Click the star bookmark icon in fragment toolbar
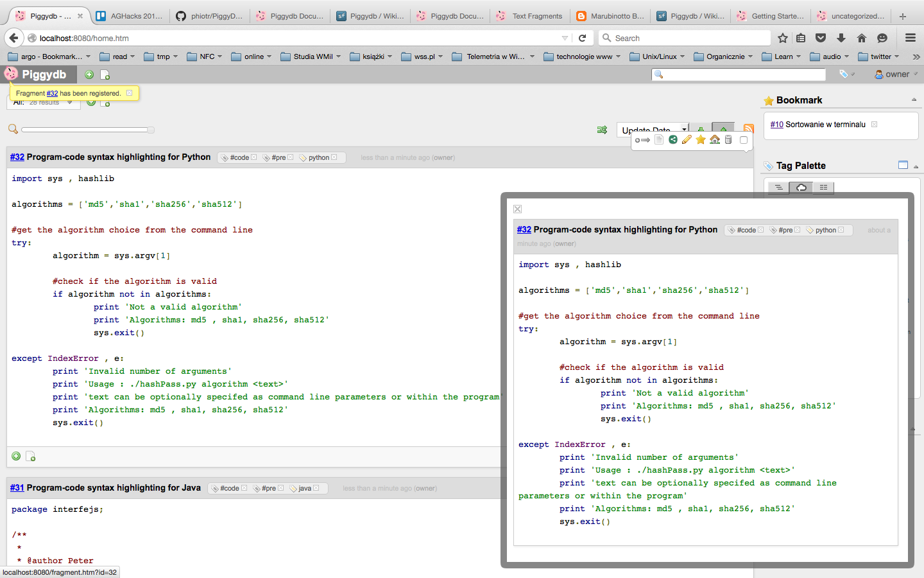The height and width of the screenshot is (578, 924). [701, 140]
